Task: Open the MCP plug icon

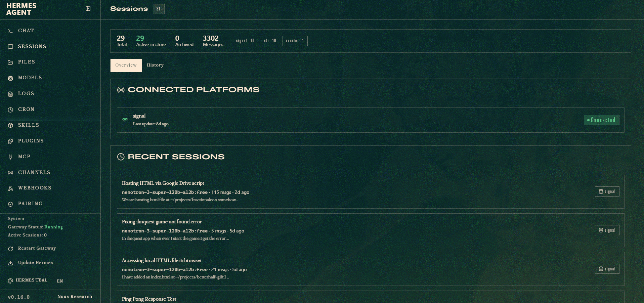Action: [x=10, y=157]
